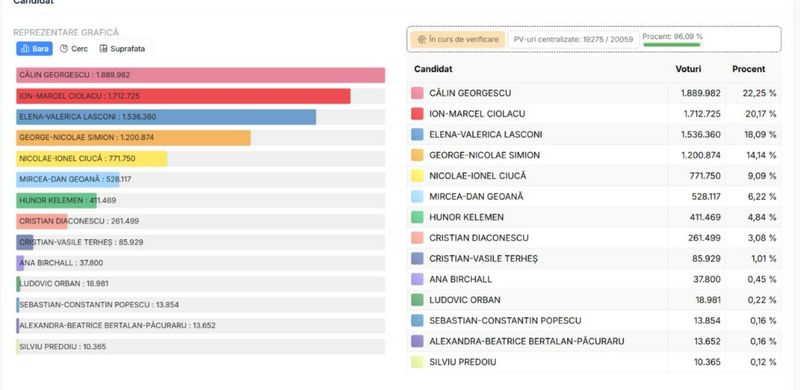The width and height of the screenshot is (800, 390).
Task: Switch to the Suprafata chart view
Action: [x=122, y=48]
